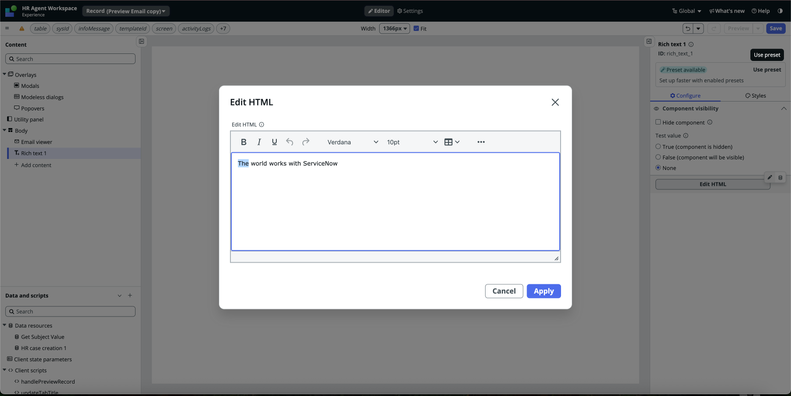Search in Data and scripts

[71, 312]
